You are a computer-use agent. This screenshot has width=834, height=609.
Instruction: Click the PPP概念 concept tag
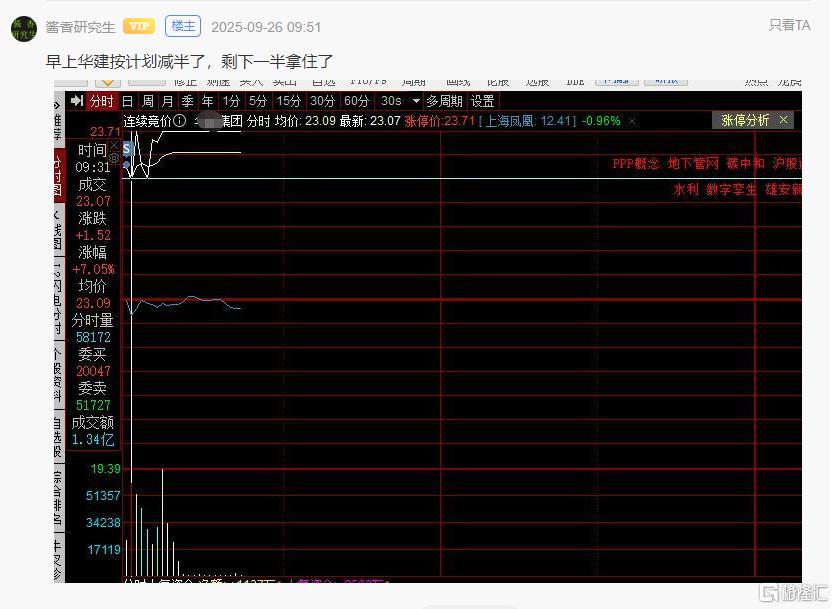635,163
